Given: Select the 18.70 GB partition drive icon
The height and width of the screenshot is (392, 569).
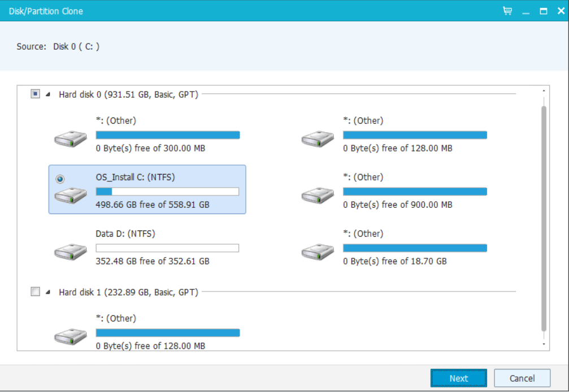Looking at the screenshot, I should 318,252.
